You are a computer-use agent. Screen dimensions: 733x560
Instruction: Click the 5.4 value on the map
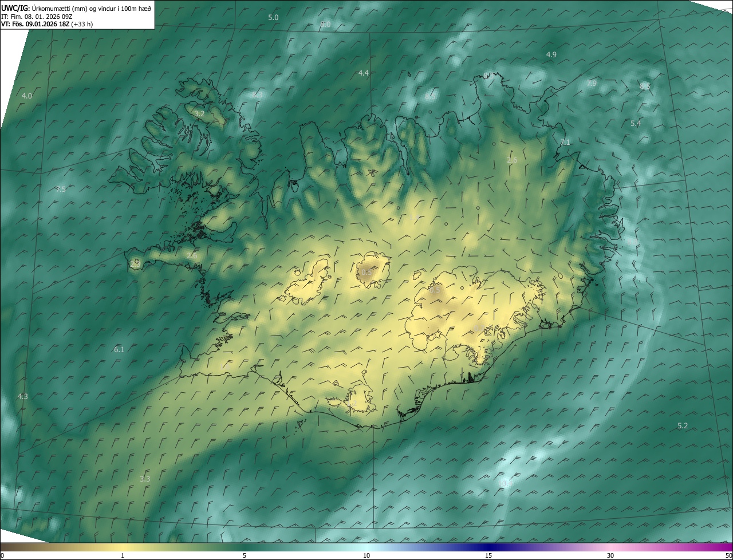(x=636, y=123)
